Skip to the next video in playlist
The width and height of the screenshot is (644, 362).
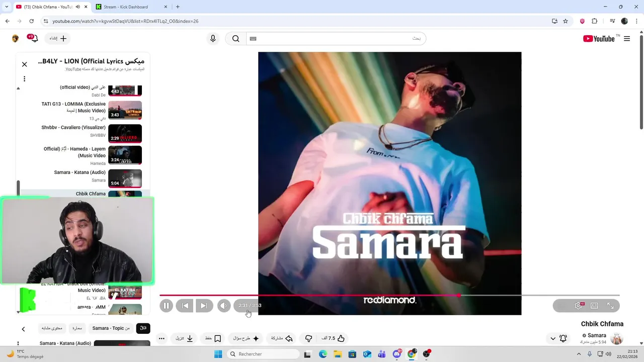pos(204,306)
